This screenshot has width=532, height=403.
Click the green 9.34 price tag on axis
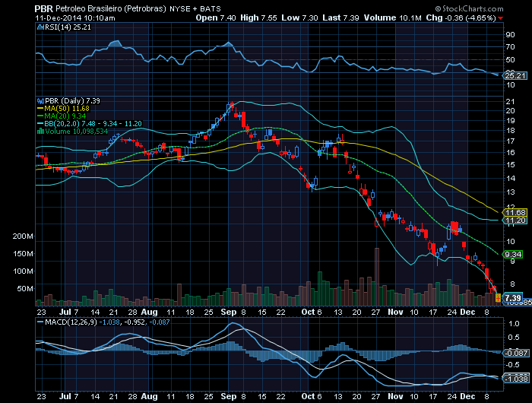513,254
